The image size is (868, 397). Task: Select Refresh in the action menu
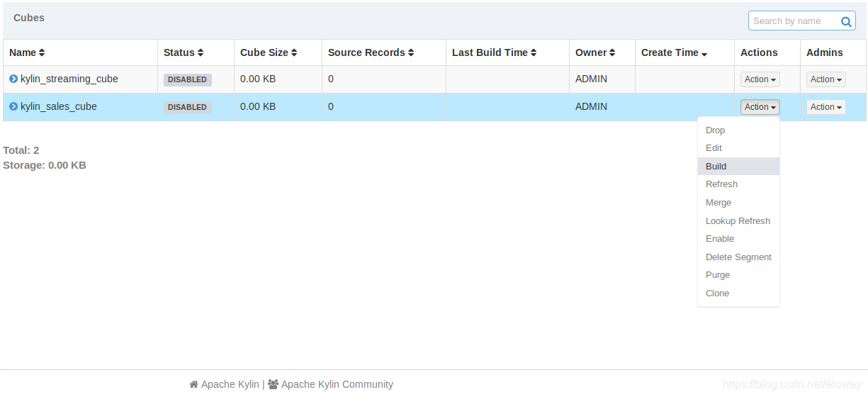pyautogui.click(x=738, y=184)
